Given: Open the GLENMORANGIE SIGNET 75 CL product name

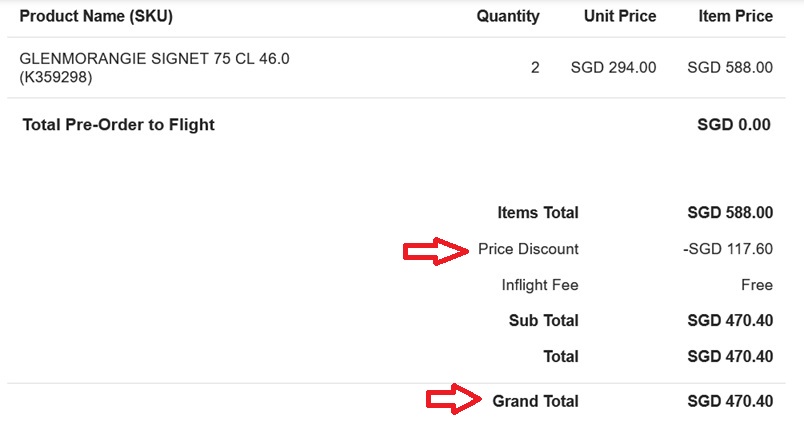Looking at the screenshot, I should 154,59.
